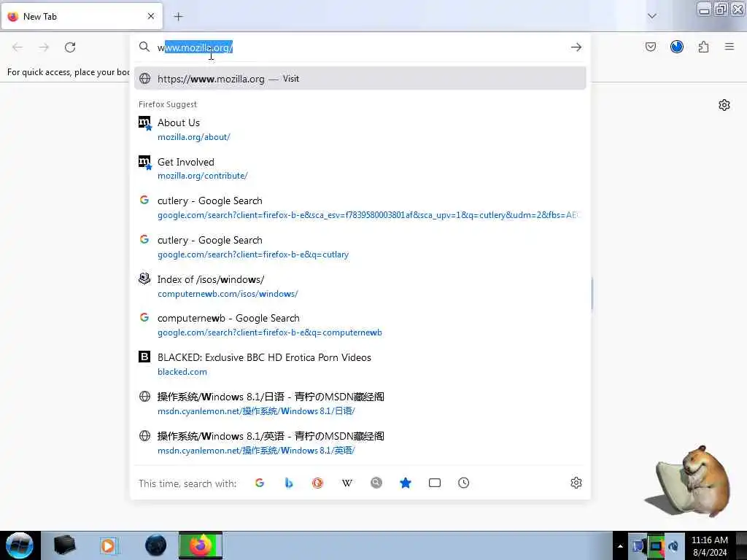The image size is (747, 560).
Task: Show hidden system tray icons arrow
Action: [x=620, y=546]
